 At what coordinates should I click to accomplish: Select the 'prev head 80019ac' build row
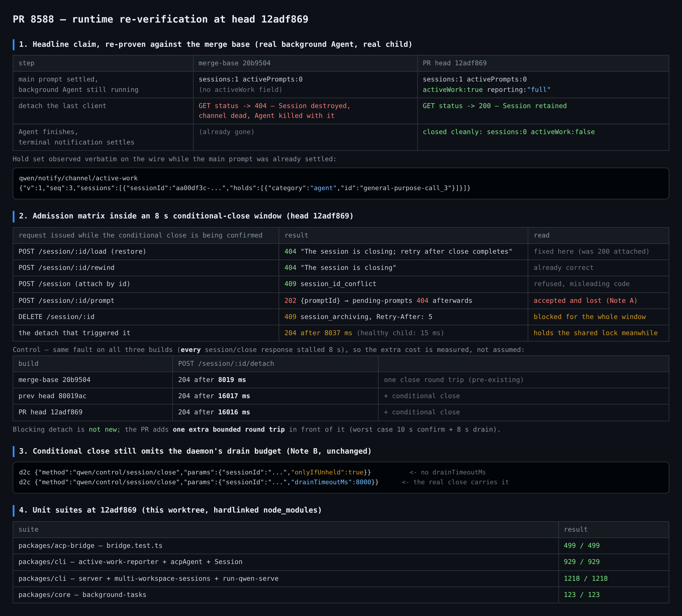pos(341,396)
